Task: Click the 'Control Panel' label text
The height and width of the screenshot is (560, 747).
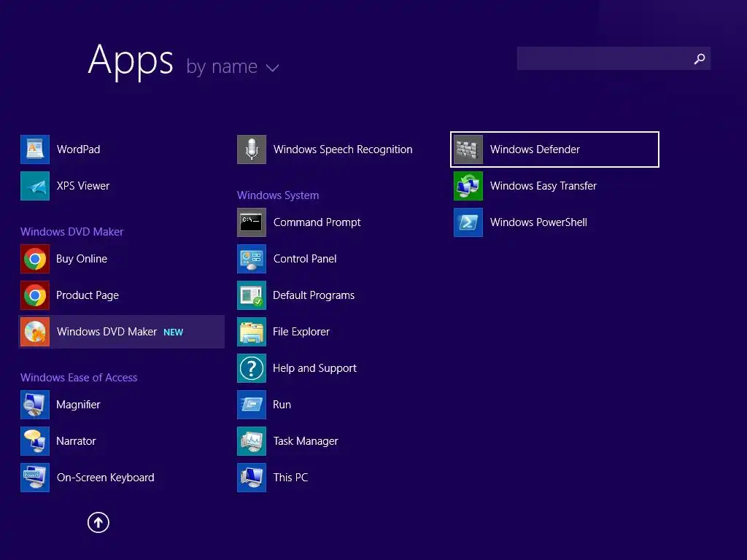Action: tap(305, 259)
